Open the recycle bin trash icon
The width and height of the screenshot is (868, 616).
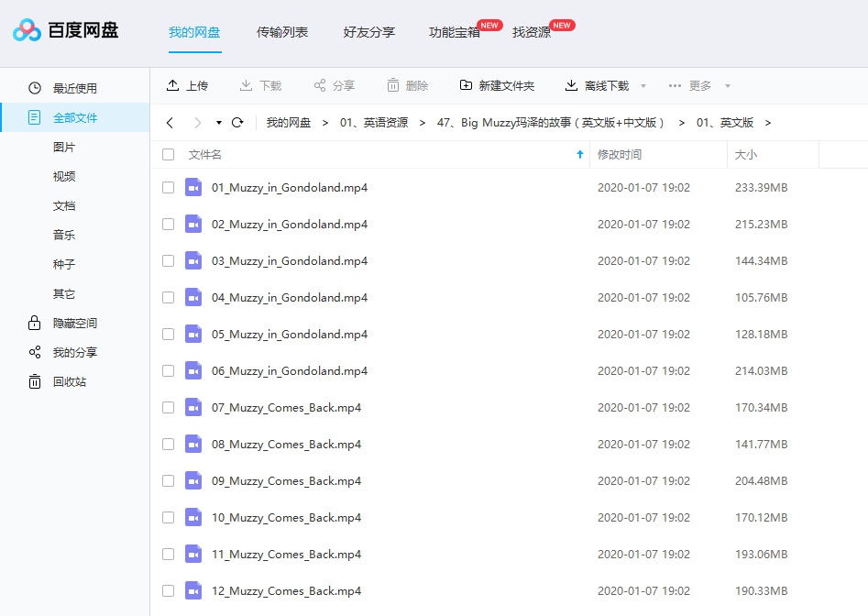pyautogui.click(x=34, y=381)
